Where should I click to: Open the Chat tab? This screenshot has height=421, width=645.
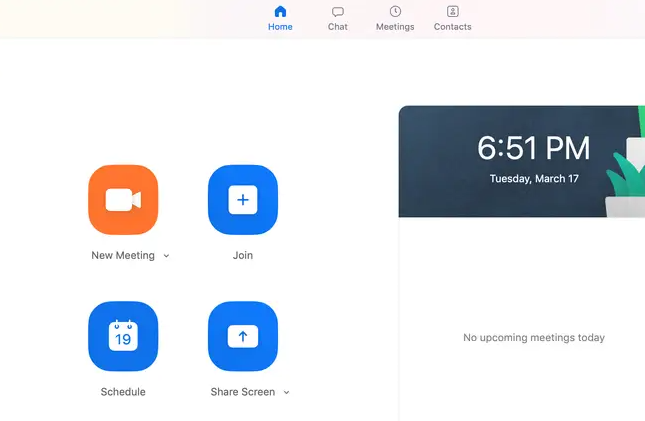pyautogui.click(x=338, y=19)
